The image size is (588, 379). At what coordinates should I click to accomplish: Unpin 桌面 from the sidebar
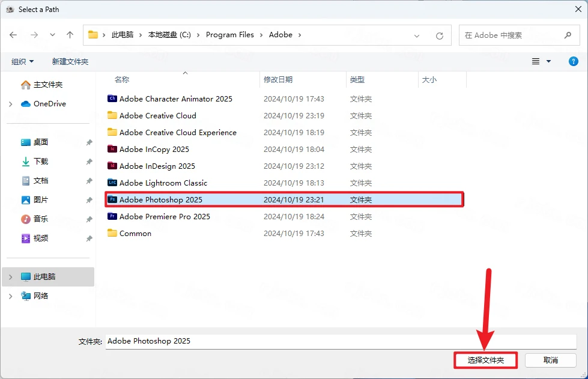tap(89, 142)
